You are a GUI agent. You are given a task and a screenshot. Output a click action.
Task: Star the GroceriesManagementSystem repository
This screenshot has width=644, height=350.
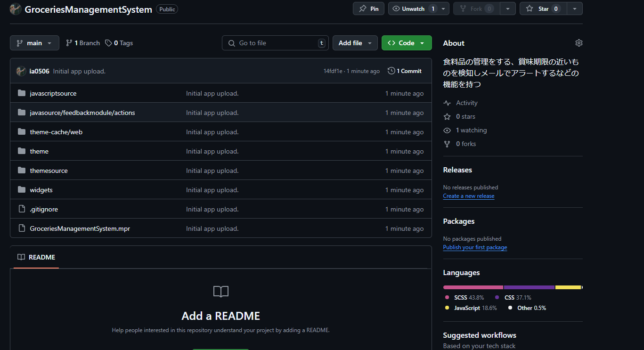542,8
